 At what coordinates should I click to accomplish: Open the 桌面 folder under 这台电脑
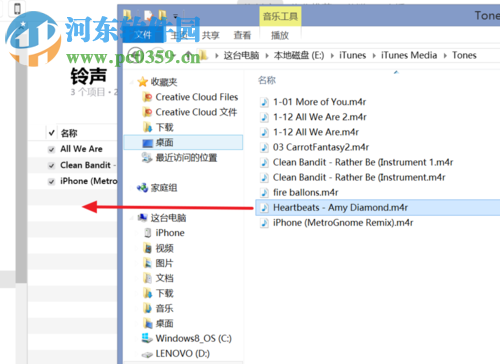point(165,323)
